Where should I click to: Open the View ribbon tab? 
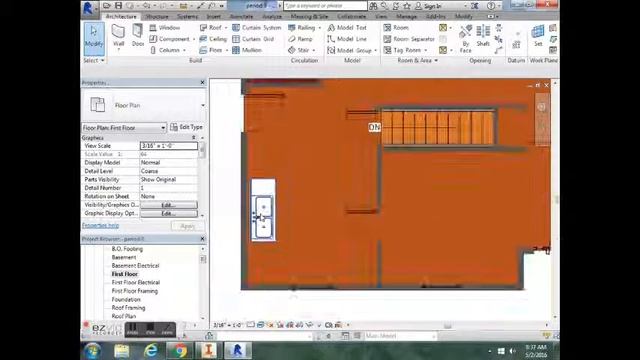(x=381, y=16)
